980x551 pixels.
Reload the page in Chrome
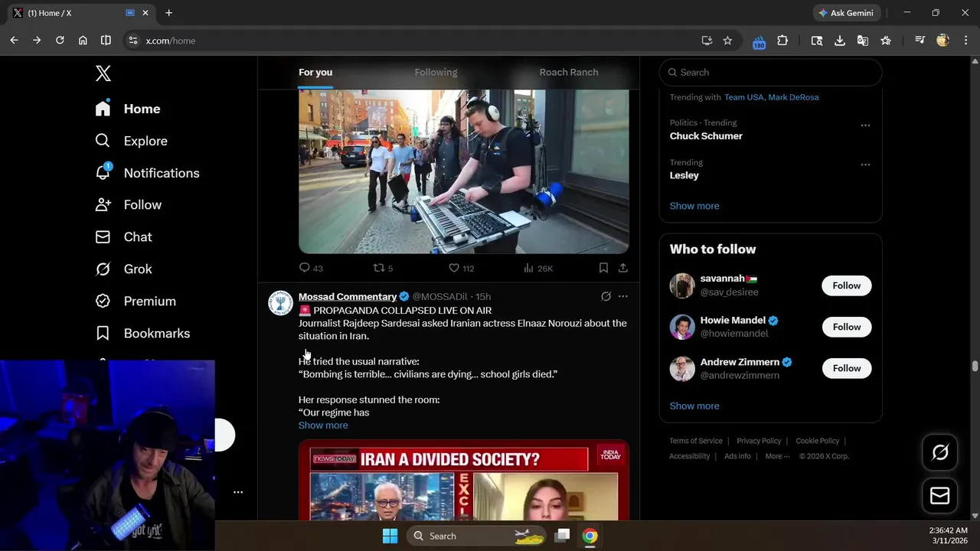pos(60,41)
